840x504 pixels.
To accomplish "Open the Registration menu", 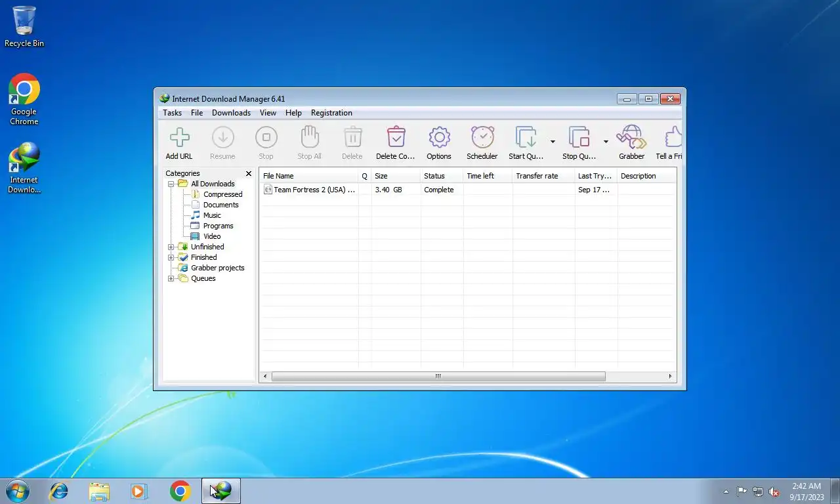I will click(x=331, y=113).
